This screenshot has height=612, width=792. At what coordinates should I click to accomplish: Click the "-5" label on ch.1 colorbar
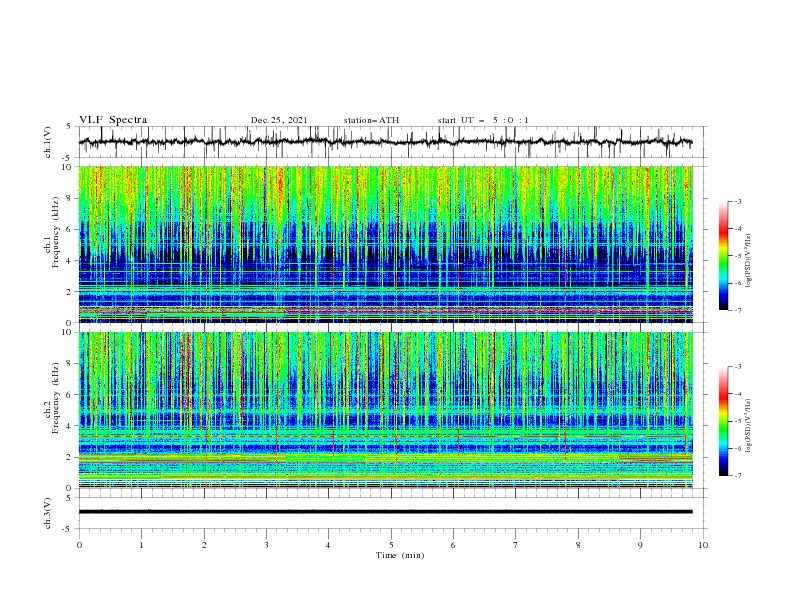[738, 256]
